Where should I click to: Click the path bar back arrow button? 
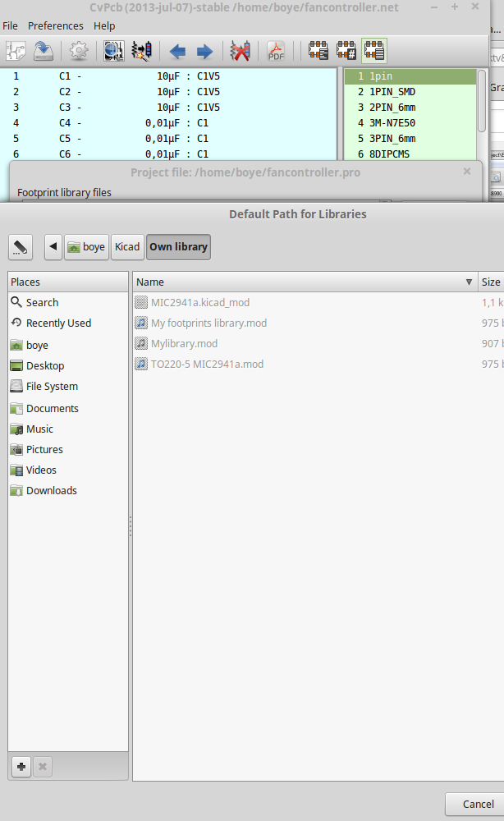pos(53,247)
